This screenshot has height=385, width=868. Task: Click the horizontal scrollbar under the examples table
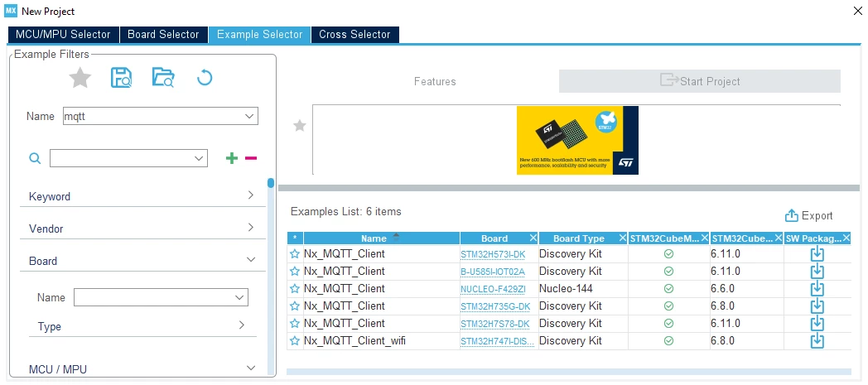click(x=568, y=372)
